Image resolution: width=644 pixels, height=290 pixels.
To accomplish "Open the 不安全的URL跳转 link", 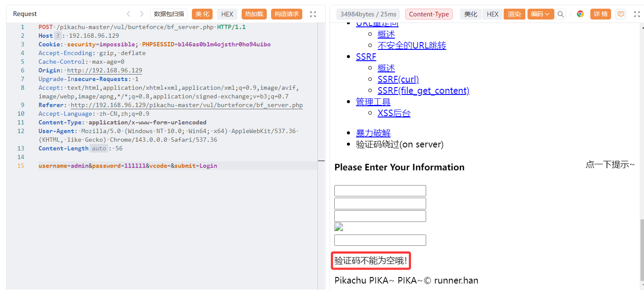I will click(x=412, y=46).
